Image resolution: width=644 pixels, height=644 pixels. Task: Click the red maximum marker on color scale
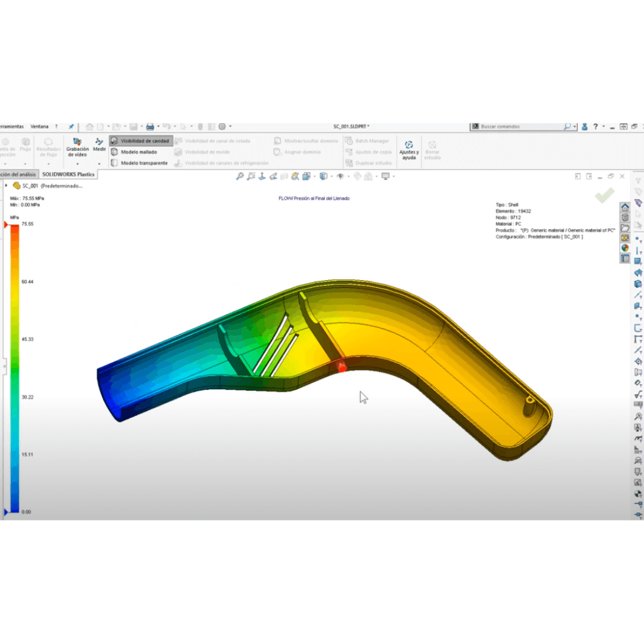click(6, 225)
